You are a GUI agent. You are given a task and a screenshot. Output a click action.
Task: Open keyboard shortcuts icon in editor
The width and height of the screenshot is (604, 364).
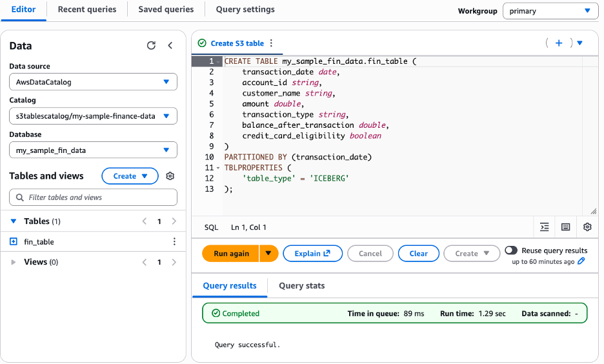(x=565, y=227)
